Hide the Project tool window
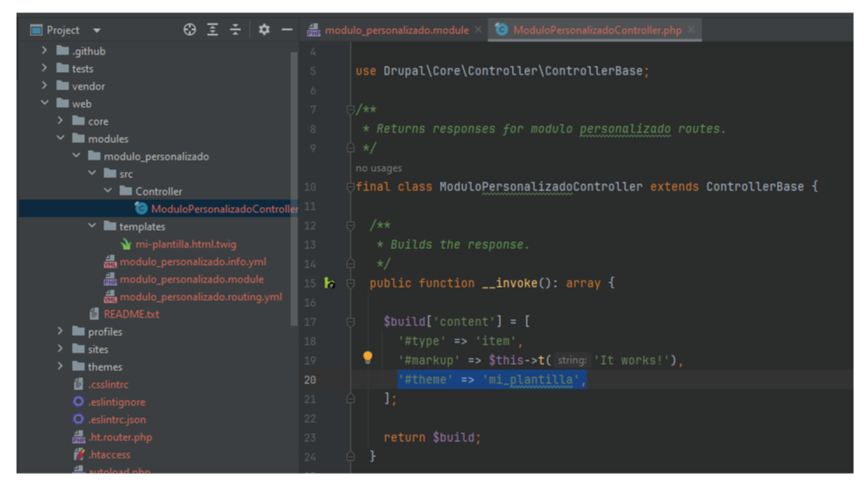 [287, 30]
